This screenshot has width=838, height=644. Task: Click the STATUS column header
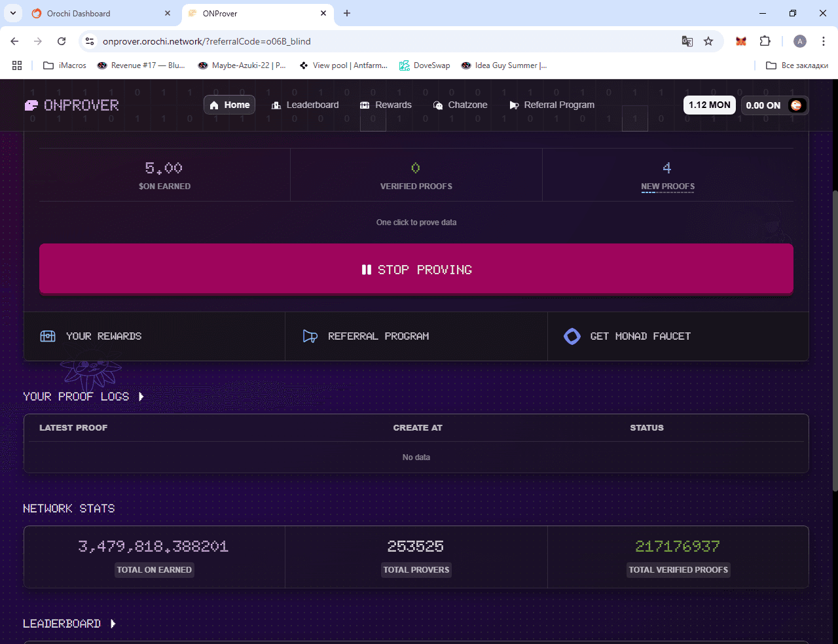tap(647, 428)
